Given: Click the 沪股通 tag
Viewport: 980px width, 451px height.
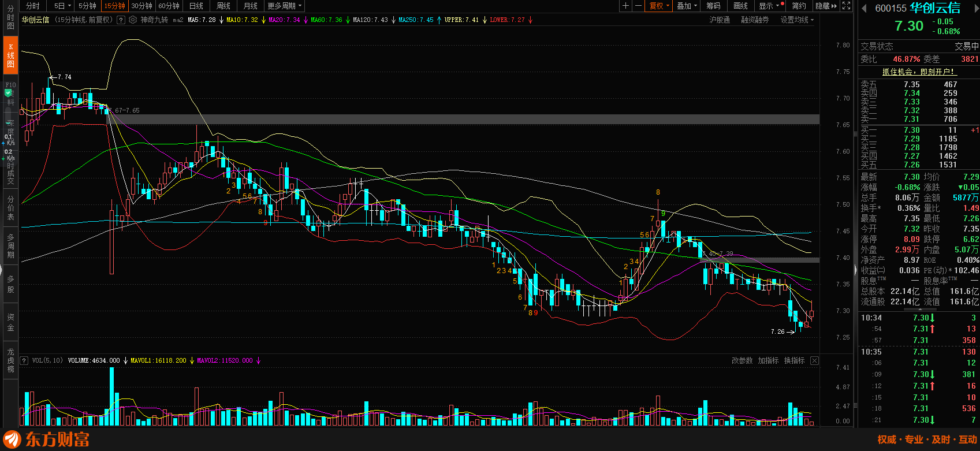Looking at the screenshot, I should (x=720, y=20).
